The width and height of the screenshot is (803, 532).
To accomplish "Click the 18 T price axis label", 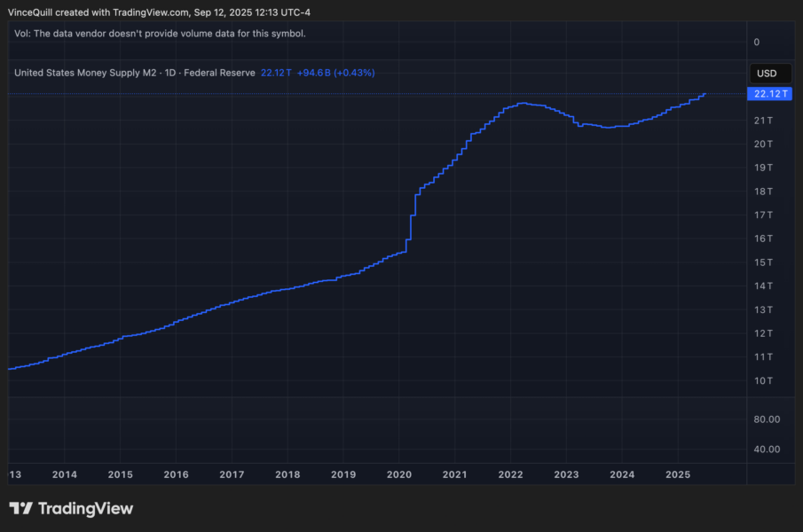I will pyautogui.click(x=762, y=192).
